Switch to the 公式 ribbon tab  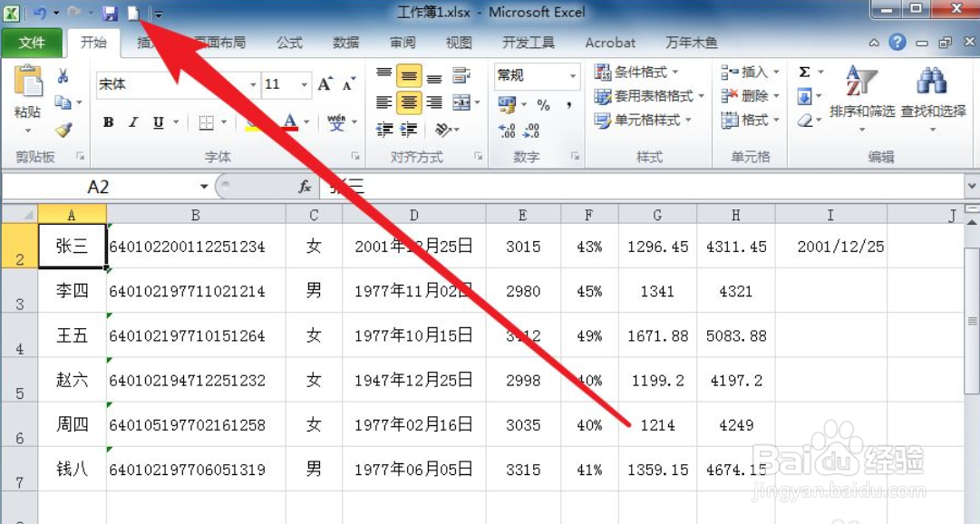tap(288, 42)
